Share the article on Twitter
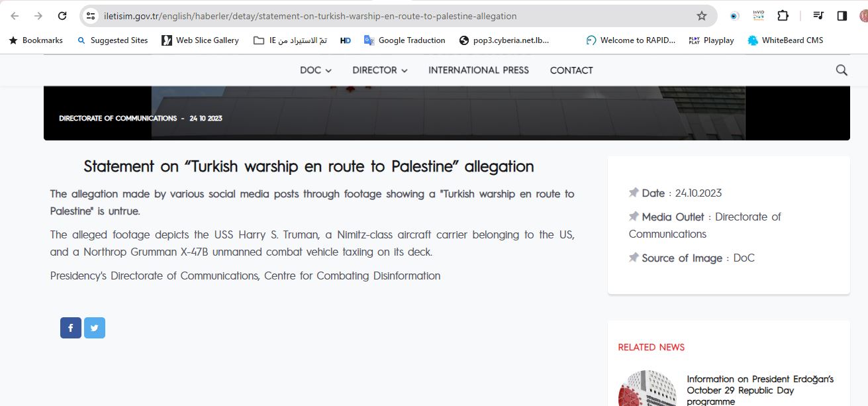 point(95,328)
